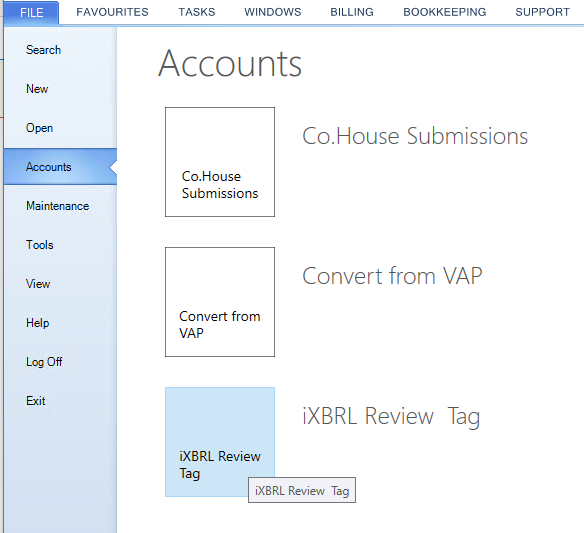Click Log Off in the menu

[60, 362]
